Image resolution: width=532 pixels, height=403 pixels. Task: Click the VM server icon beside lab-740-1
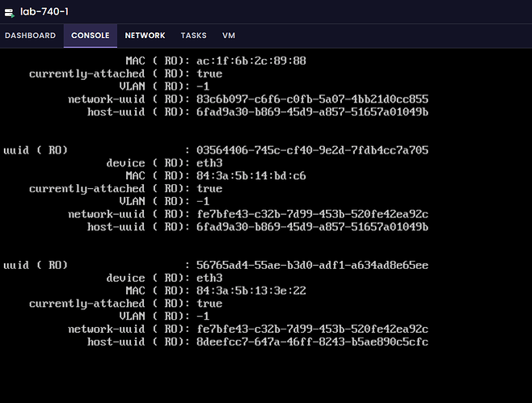[9, 13]
